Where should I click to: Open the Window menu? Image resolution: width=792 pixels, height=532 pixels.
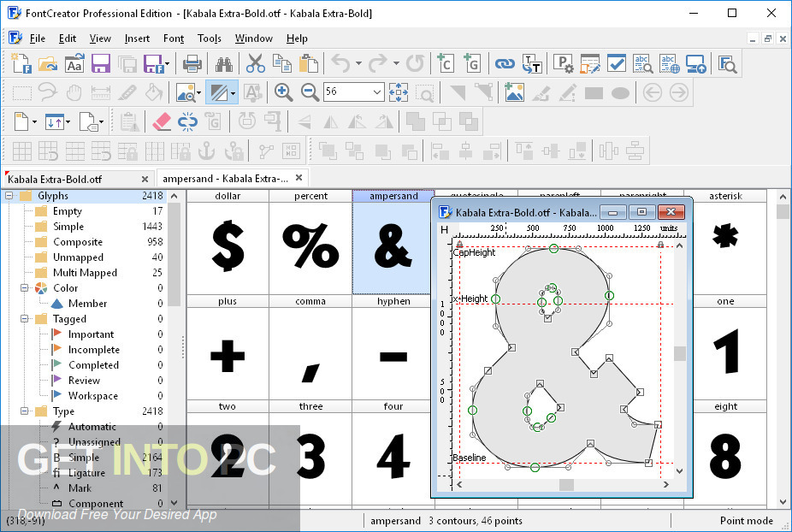pos(253,38)
